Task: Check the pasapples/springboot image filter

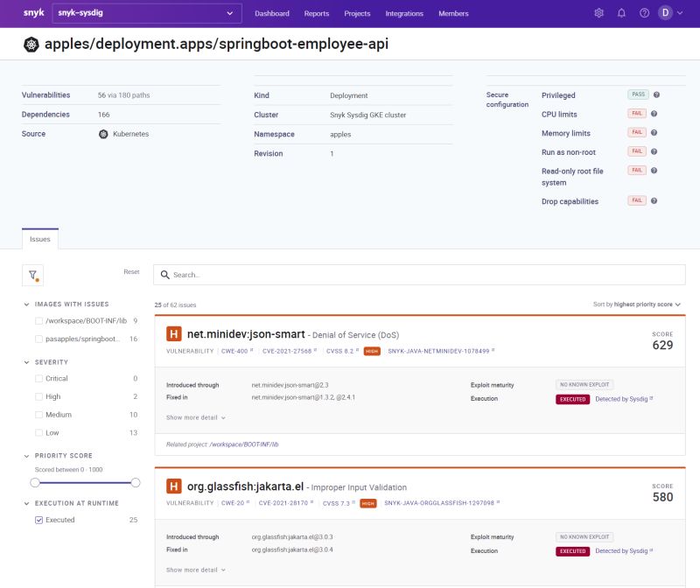Action: coord(38,339)
